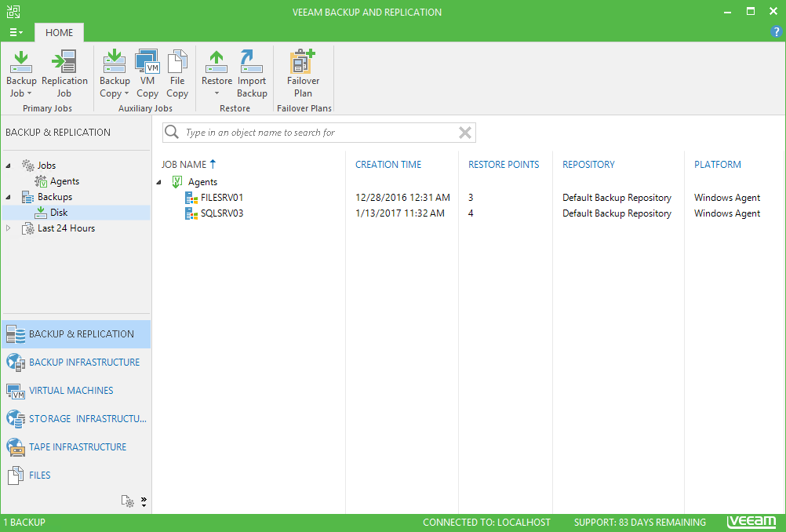
Task: Select the Backups tree label
Action: [x=55, y=197]
